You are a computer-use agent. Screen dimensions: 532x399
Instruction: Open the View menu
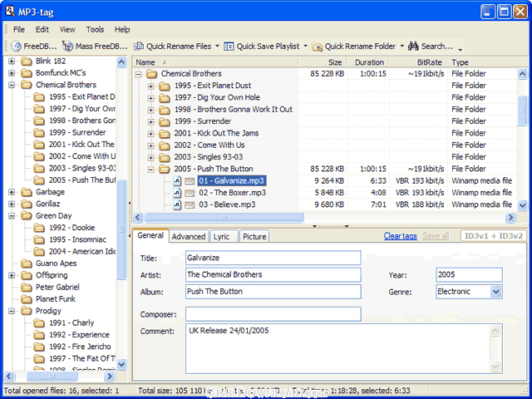[x=67, y=30]
